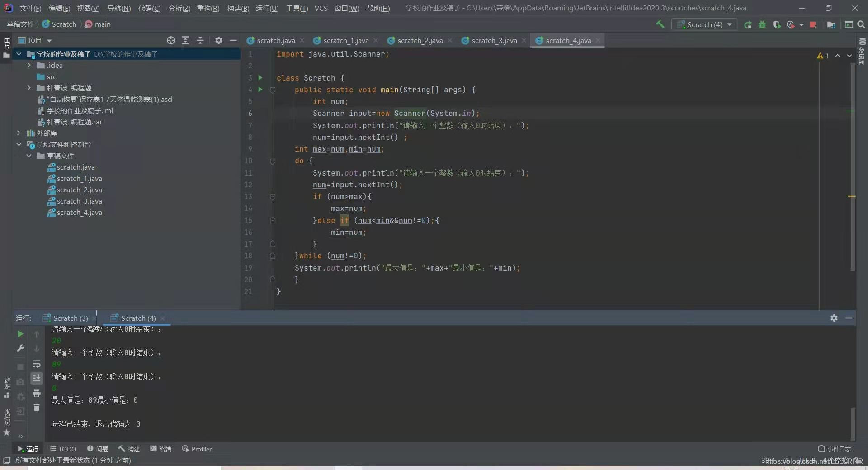Collapse the 草稿文件和控制台 node

(x=19, y=144)
